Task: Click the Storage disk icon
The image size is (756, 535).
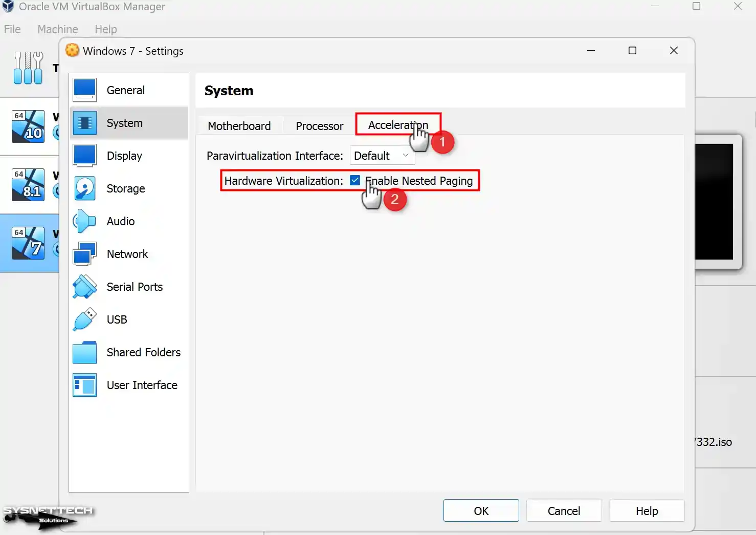Action: point(84,188)
